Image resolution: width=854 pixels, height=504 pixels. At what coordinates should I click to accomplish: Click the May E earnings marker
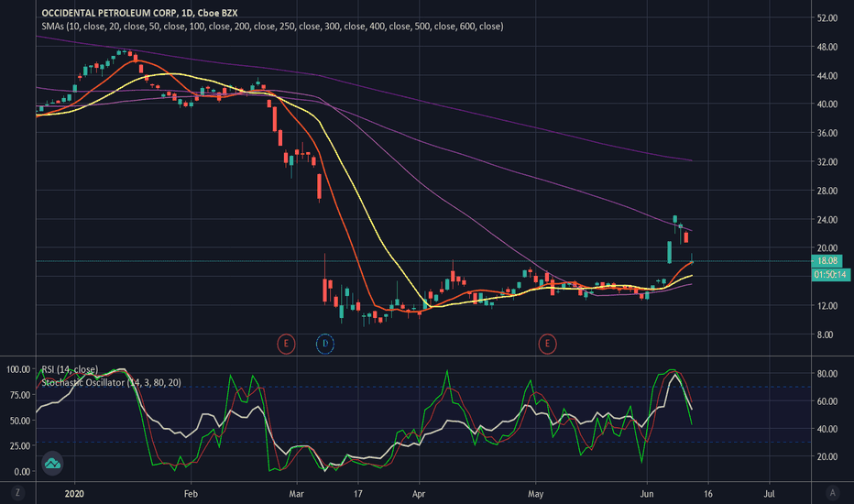point(547,344)
